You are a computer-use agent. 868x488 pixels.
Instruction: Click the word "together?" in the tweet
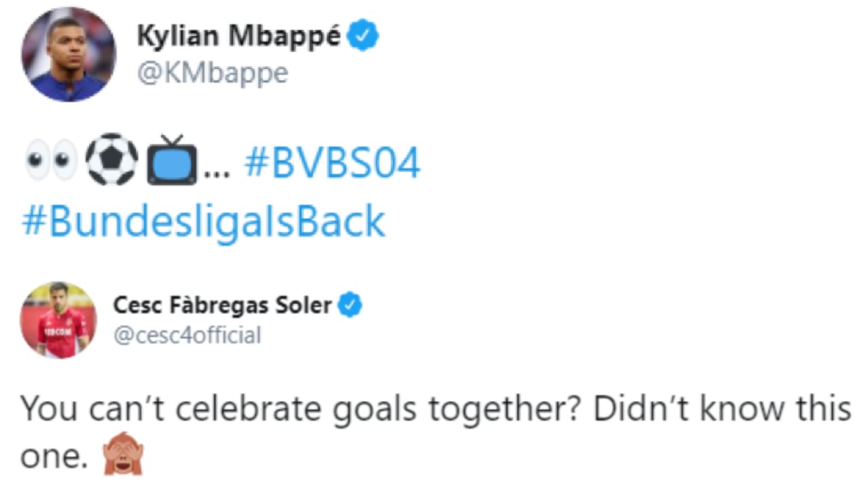523,409
